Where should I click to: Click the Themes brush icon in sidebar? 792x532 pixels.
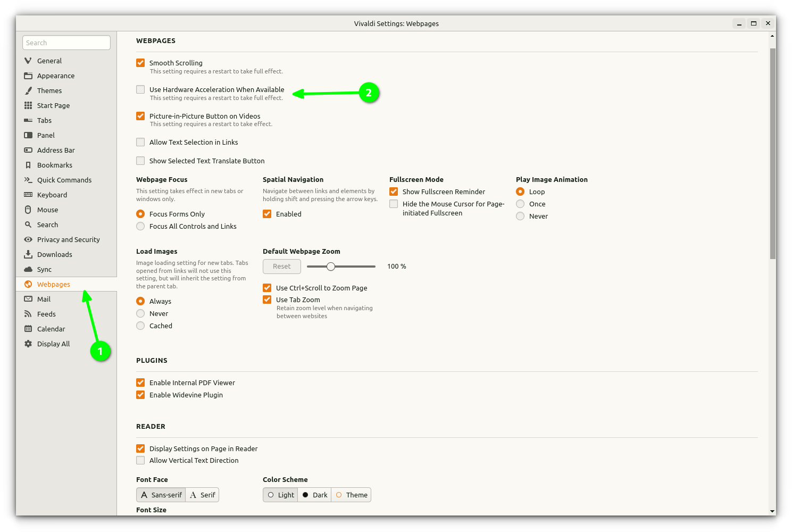28,90
